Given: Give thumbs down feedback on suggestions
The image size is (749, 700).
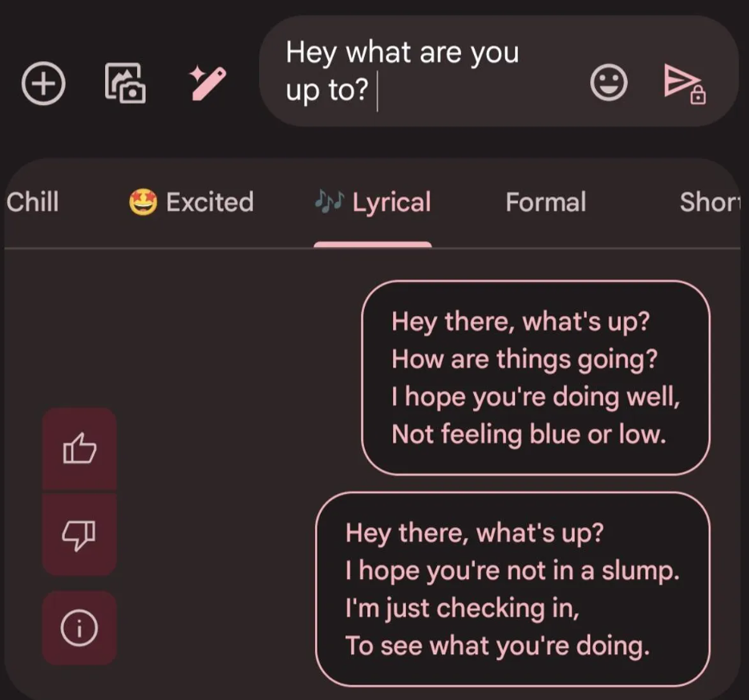Looking at the screenshot, I should coord(79,535).
